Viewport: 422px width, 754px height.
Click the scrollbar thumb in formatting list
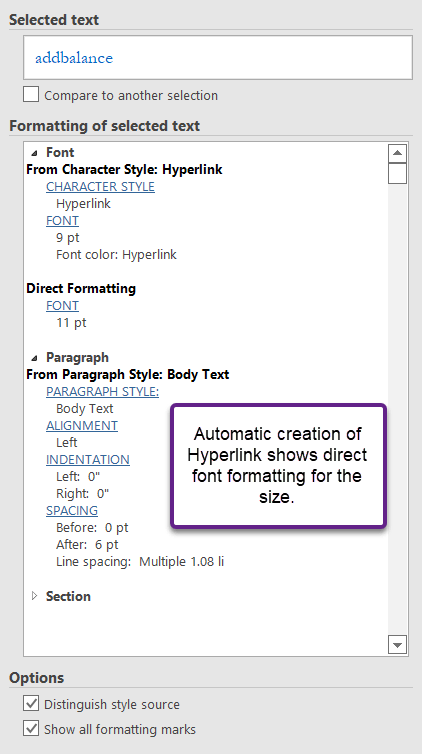pyautogui.click(x=397, y=174)
